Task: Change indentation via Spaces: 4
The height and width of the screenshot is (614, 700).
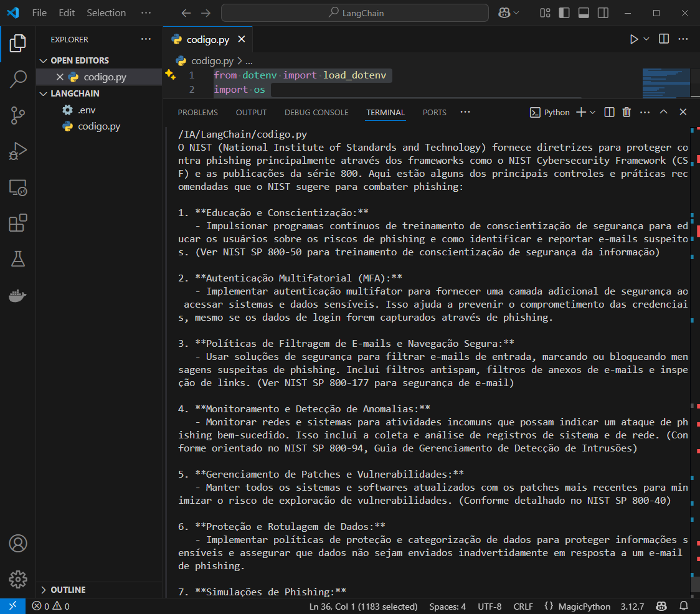Action: 447,607
